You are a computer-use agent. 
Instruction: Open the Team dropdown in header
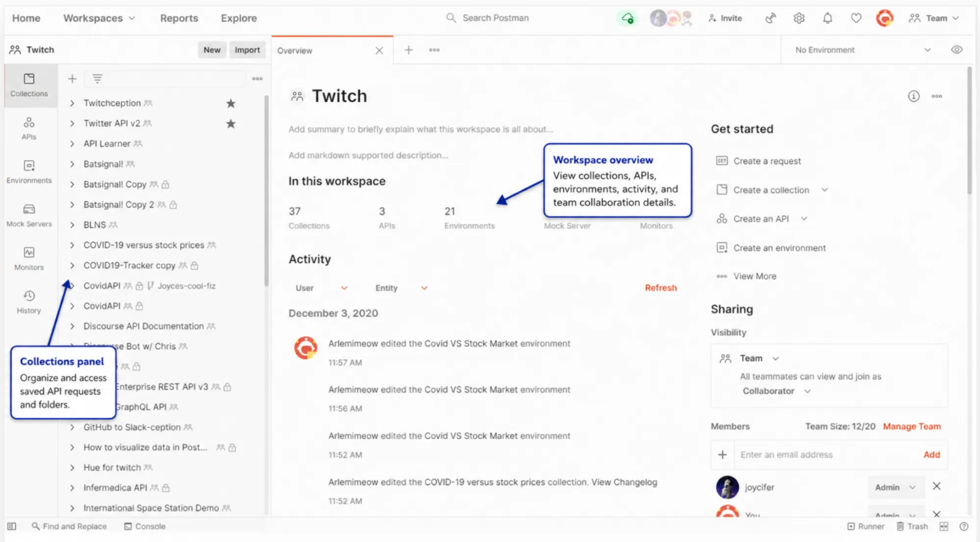pos(933,18)
